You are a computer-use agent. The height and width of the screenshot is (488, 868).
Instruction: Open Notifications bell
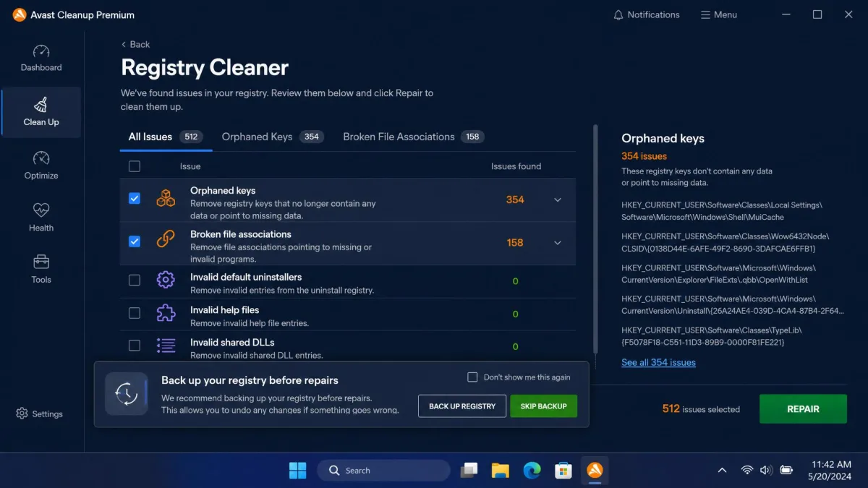tap(646, 14)
